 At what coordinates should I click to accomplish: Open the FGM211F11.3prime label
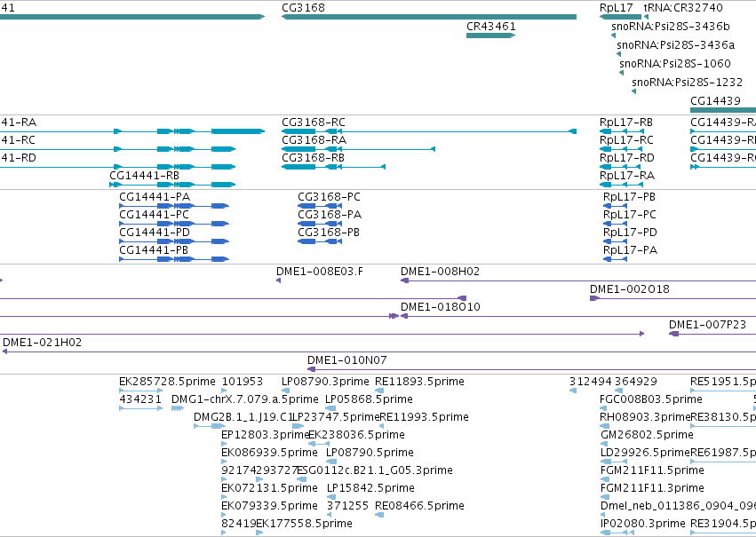pos(652,488)
